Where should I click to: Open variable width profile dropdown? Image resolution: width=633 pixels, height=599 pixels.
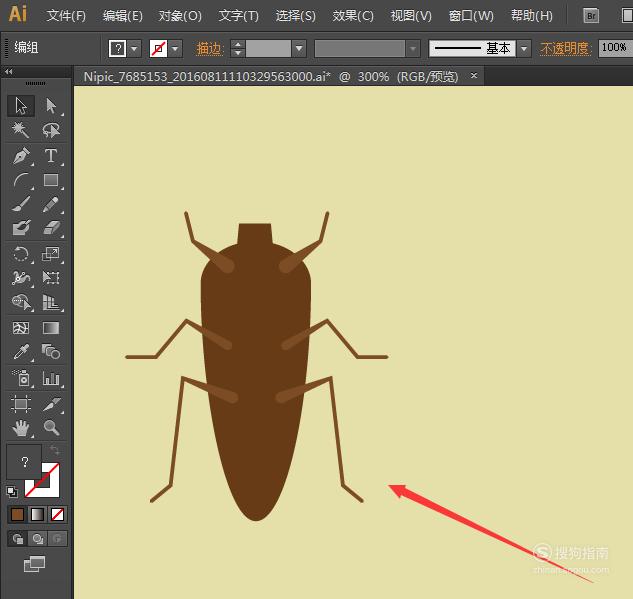click(x=413, y=48)
